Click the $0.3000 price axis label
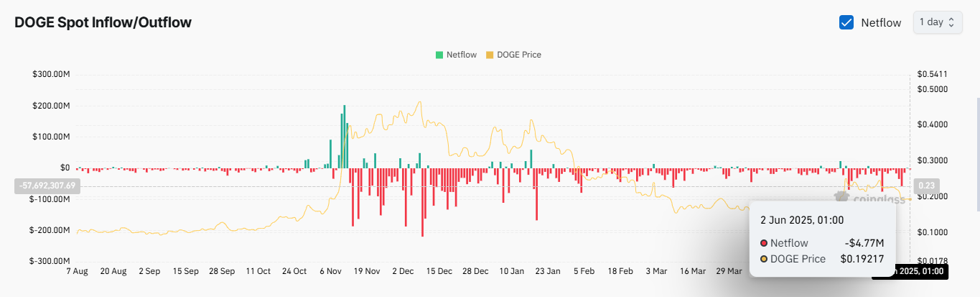 tap(933, 160)
